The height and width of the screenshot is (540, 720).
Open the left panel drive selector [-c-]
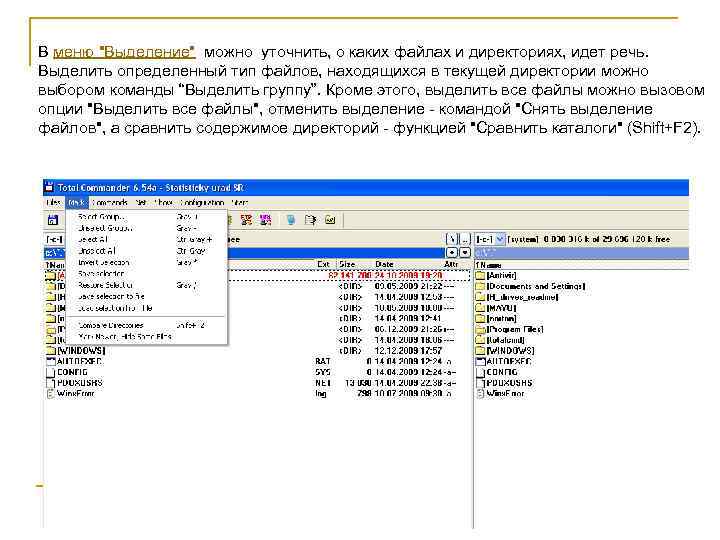click(55, 239)
